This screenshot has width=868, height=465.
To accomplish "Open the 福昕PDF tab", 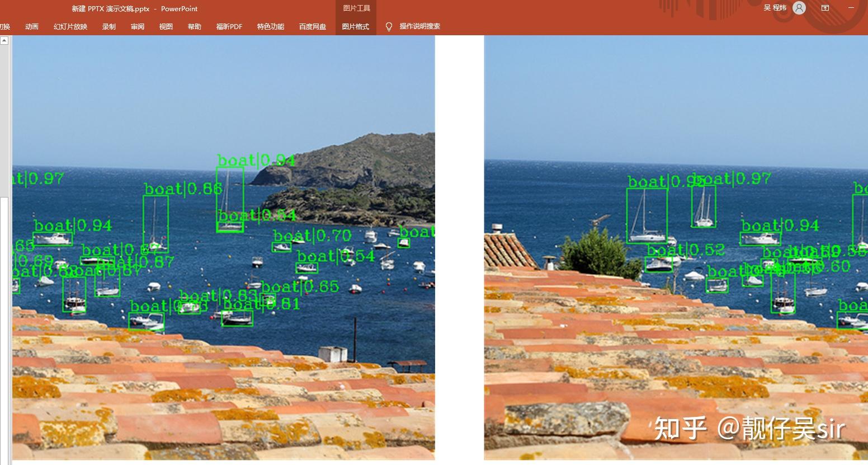I will (x=229, y=27).
